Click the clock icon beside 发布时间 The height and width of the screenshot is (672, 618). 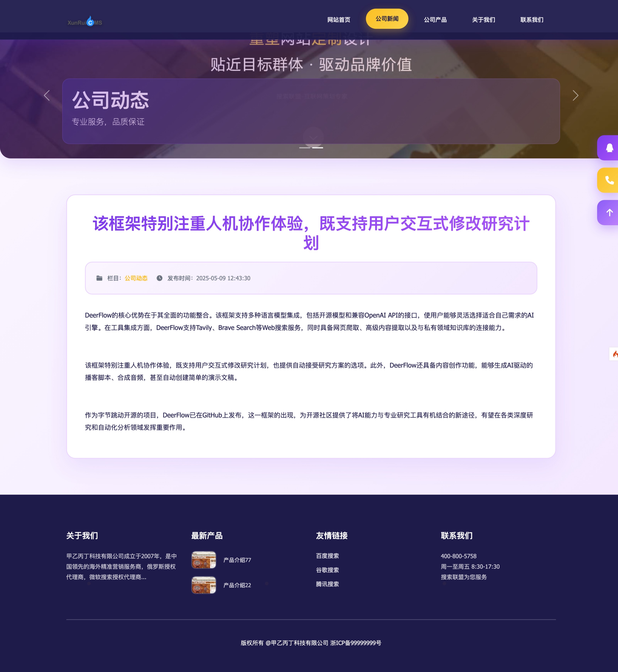tap(160, 278)
